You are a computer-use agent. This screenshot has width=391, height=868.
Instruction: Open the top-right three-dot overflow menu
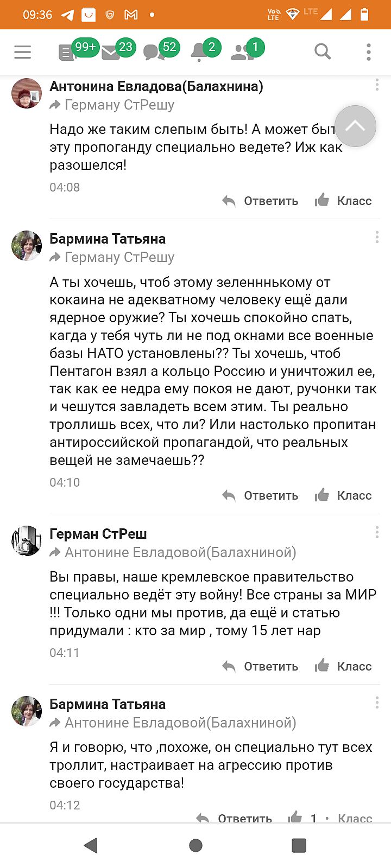(369, 52)
